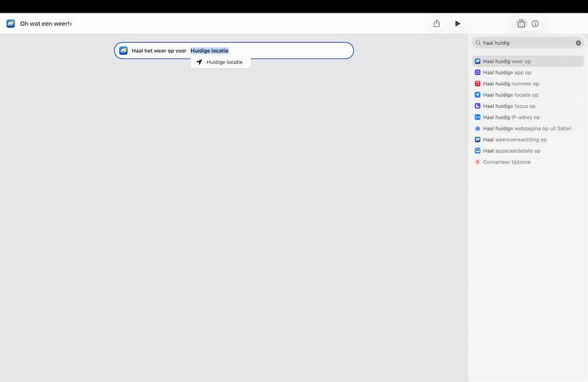The height and width of the screenshot is (382, 588).
Task: Add 'Haal apparaatdetails op' action
Action: (528, 151)
